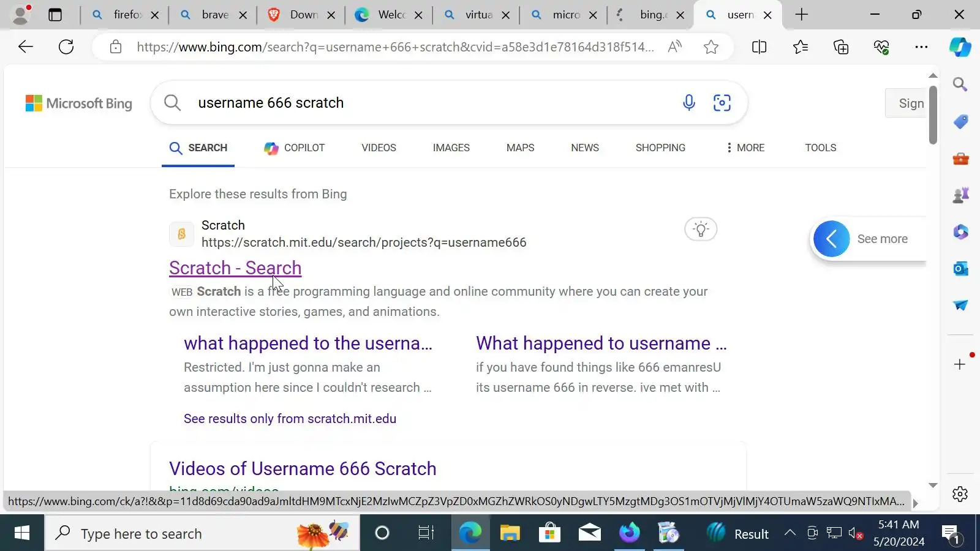Open Settings and more ellipsis menu

coord(921,47)
